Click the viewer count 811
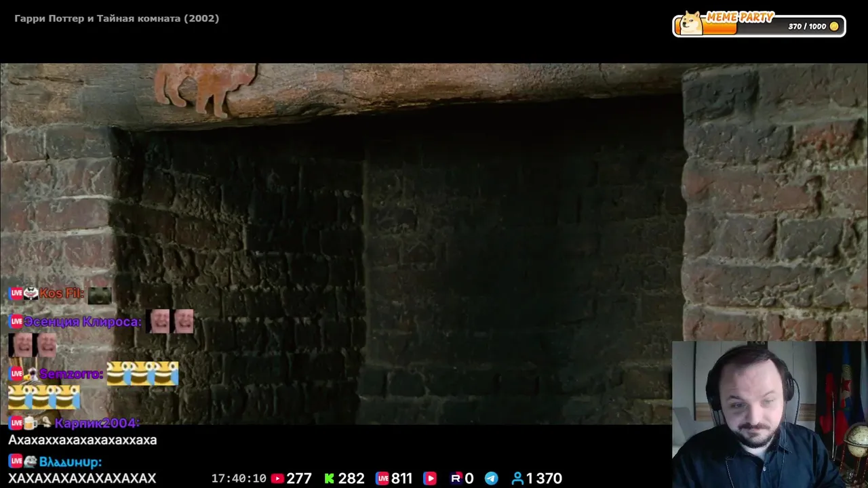 click(x=401, y=479)
